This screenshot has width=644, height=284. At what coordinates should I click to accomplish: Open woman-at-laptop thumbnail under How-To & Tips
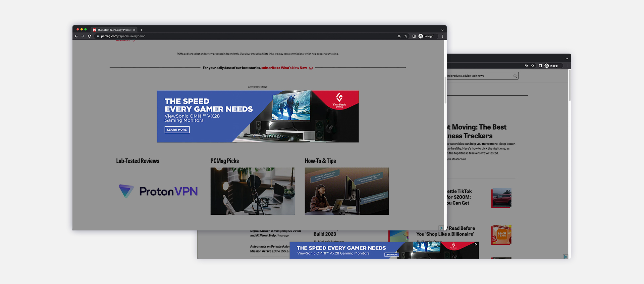tap(347, 191)
